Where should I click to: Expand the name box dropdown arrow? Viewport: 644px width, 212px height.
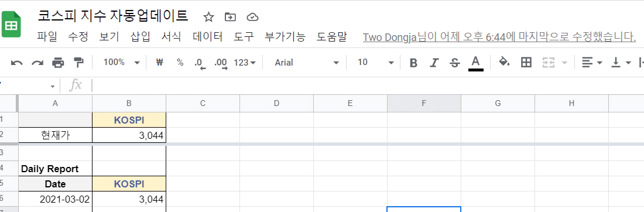point(53,86)
